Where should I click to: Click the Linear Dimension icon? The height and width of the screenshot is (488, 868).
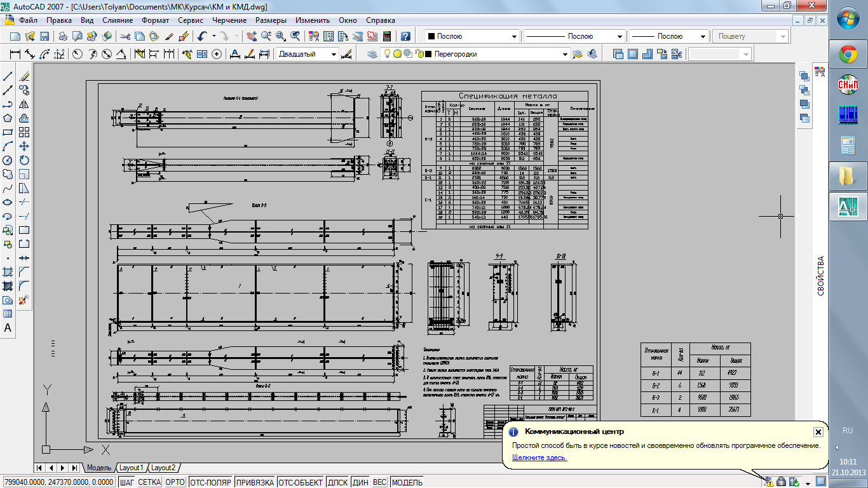coord(15,54)
